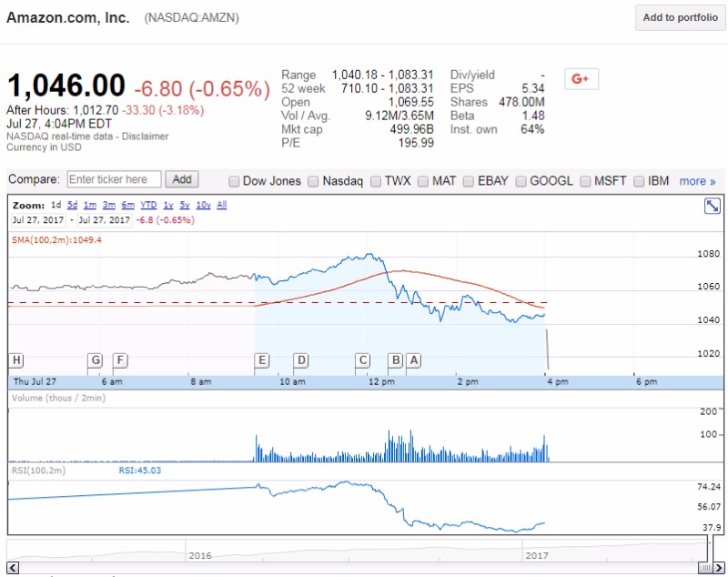The image size is (728, 577).
Task: Tick the MSFT comparison checkbox
Action: (x=585, y=181)
